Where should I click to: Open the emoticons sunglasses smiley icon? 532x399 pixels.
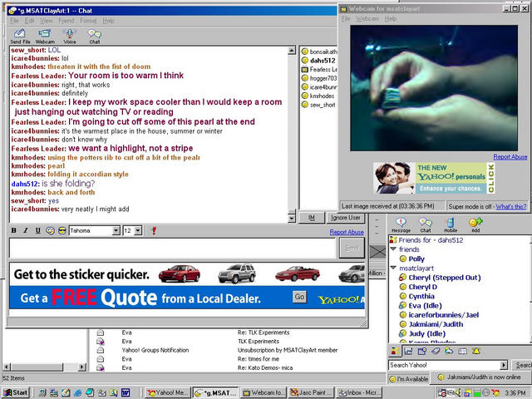pyautogui.click(x=62, y=231)
